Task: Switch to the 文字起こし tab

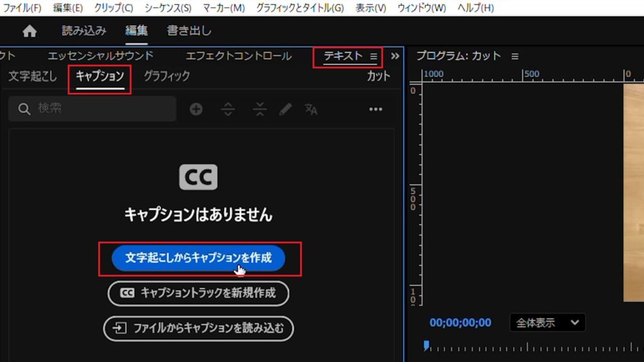Action: click(x=33, y=76)
